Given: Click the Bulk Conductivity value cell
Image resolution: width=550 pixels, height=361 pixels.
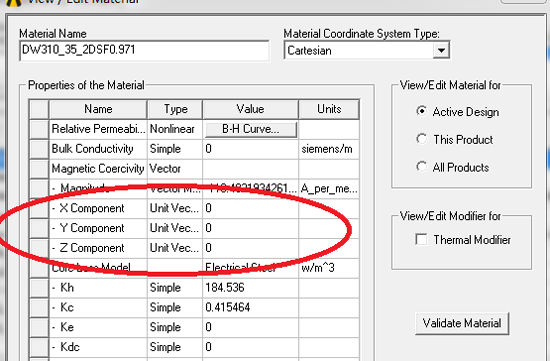Looking at the screenshot, I should pyautogui.click(x=250, y=149).
